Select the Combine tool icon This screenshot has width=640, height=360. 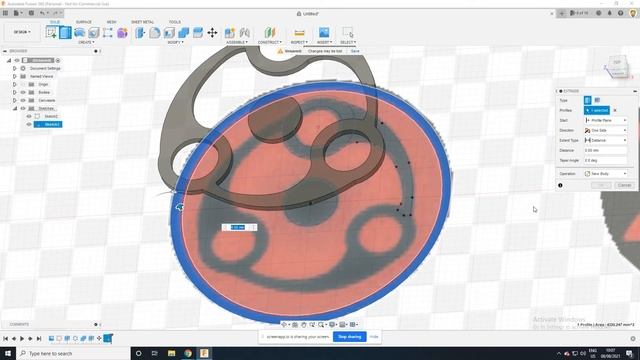tap(183, 32)
